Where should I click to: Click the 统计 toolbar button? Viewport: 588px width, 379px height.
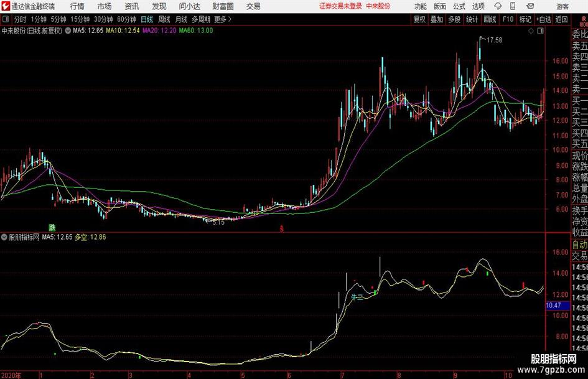pos(472,19)
